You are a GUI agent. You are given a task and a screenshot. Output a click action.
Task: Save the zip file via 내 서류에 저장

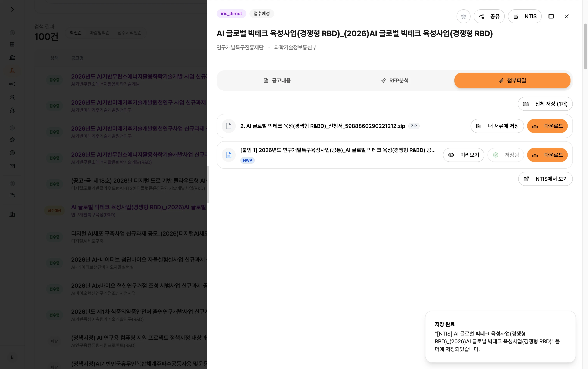click(x=497, y=126)
